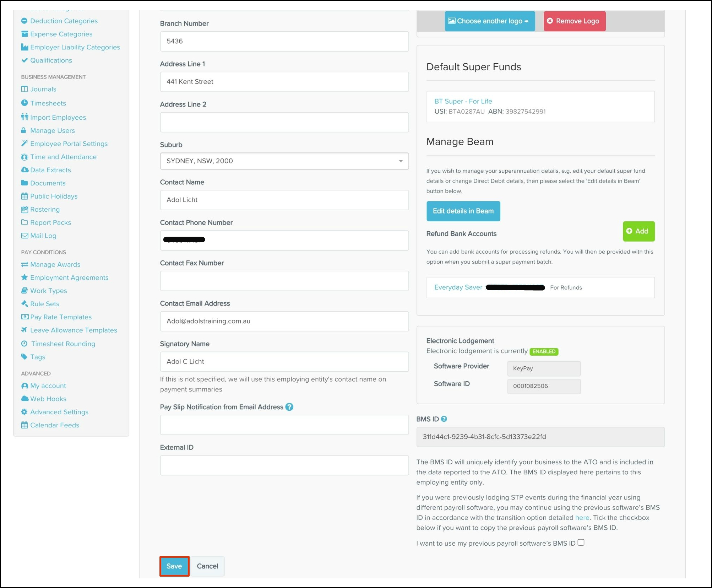Viewport: 712px width, 588px height.
Task: Click the Rule Sets hammer icon
Action: [x=25, y=304]
